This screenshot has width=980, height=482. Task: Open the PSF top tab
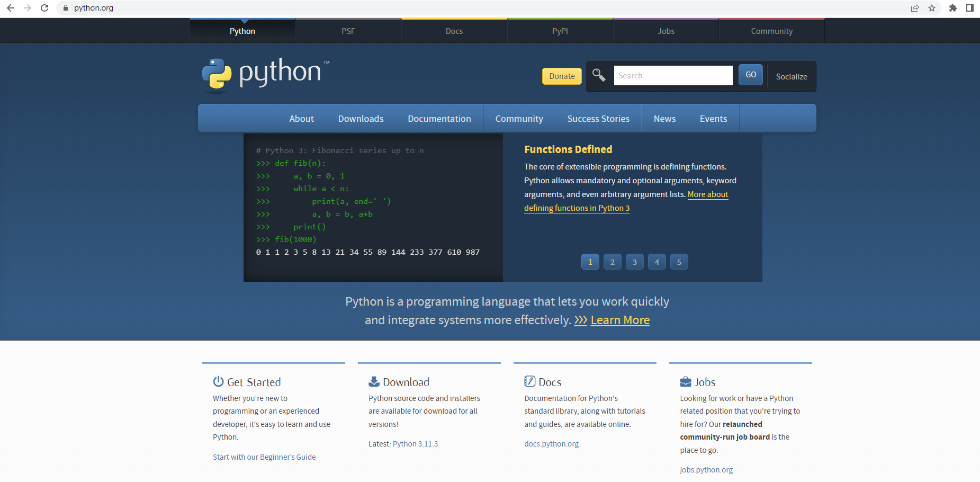348,31
